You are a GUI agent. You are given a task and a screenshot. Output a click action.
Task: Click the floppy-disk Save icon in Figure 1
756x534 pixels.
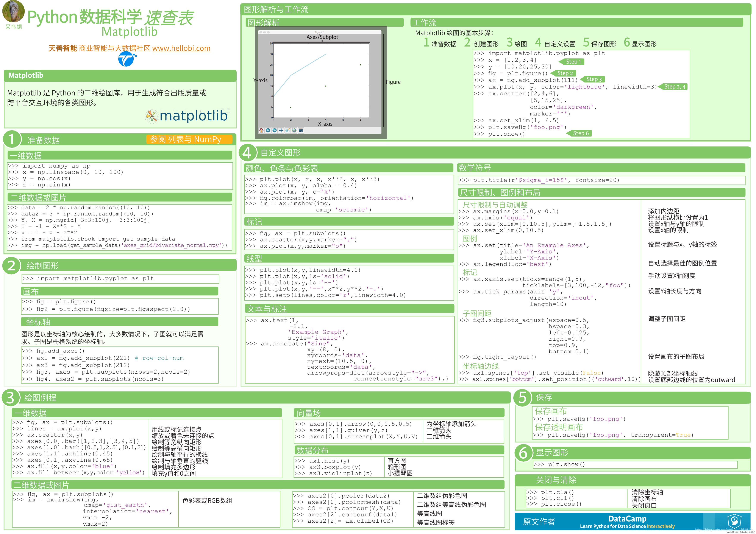tap(301, 130)
